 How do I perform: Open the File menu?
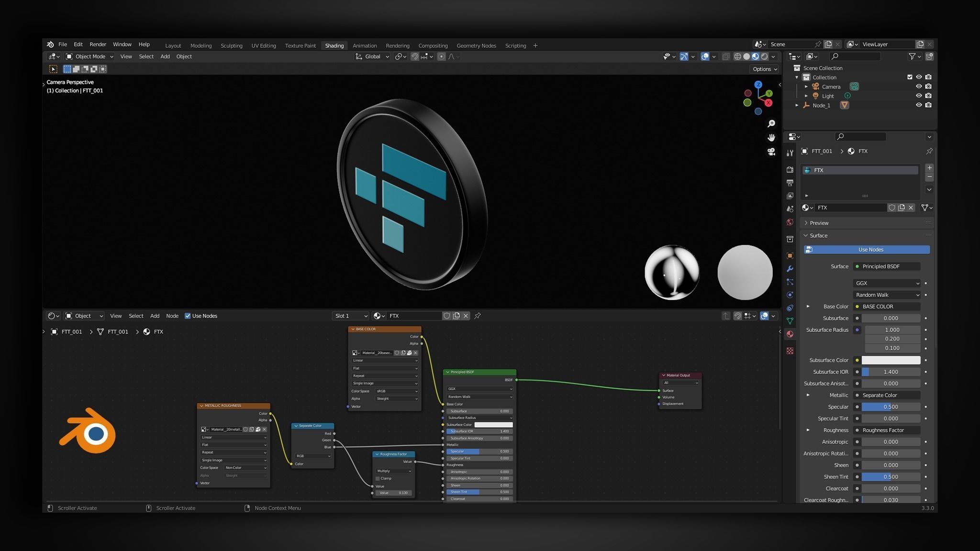click(x=63, y=44)
